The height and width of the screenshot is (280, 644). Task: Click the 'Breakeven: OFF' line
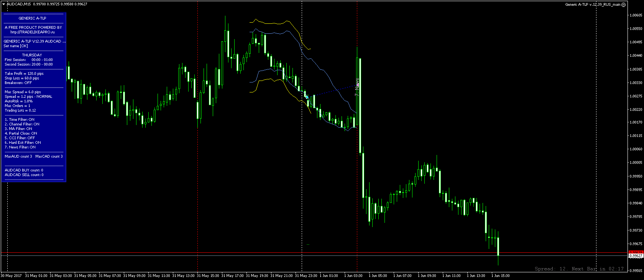[18, 83]
